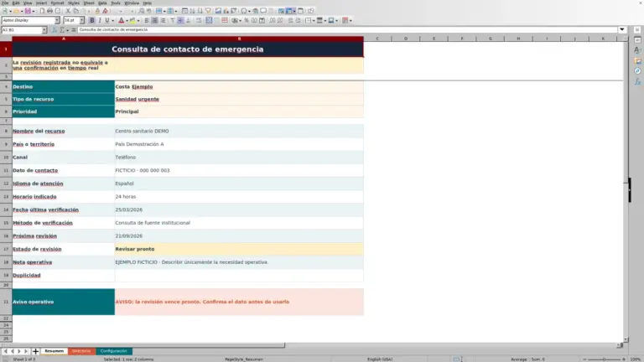Open the font color dropdown arrow
Screen dimensions: 644x362
127,20
